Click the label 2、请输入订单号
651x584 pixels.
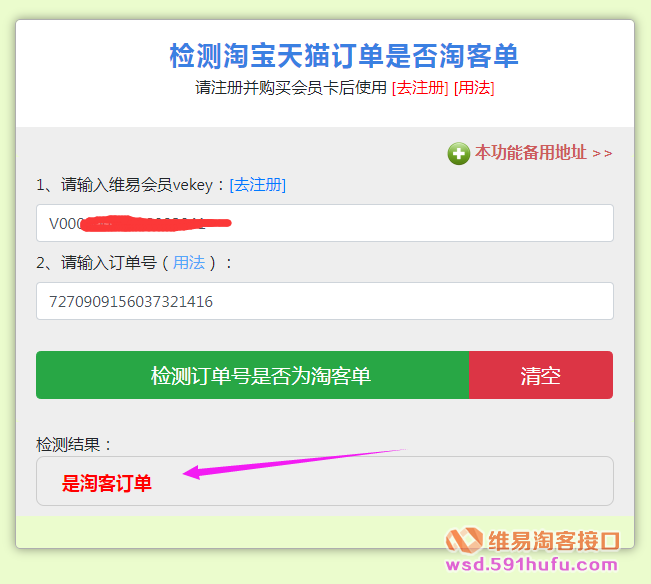96,263
